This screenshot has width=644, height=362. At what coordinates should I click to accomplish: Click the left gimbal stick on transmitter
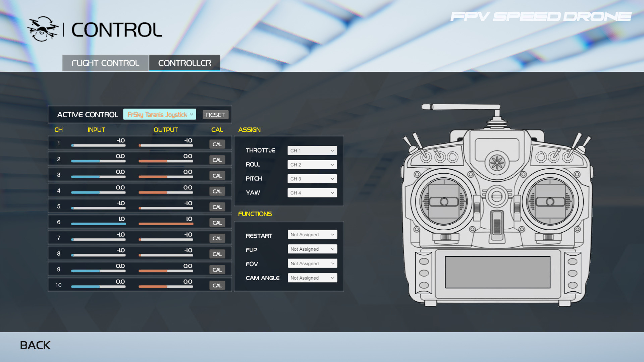444,201
